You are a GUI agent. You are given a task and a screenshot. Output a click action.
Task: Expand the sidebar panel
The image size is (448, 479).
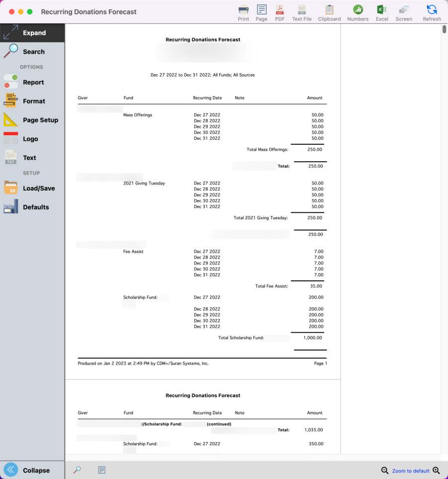(x=32, y=33)
